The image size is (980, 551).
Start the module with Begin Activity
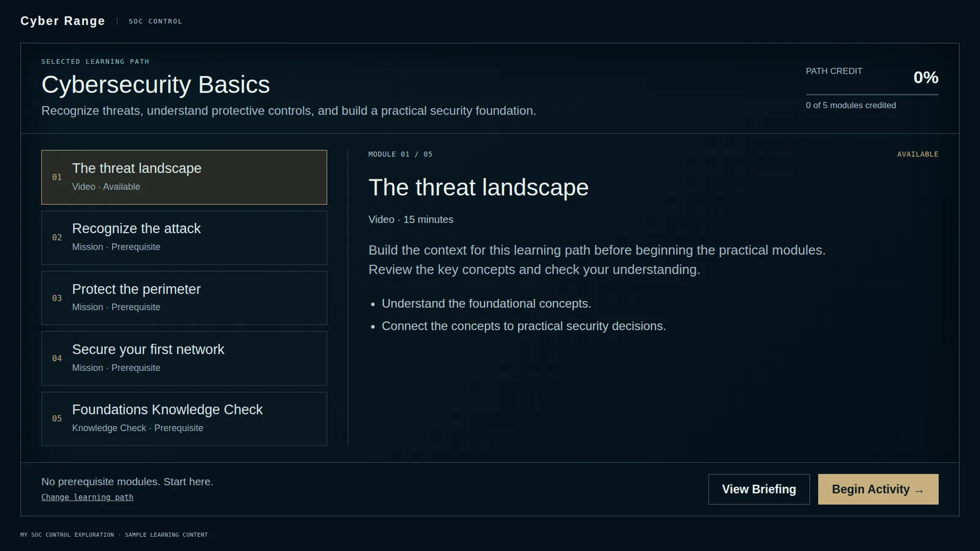878,489
